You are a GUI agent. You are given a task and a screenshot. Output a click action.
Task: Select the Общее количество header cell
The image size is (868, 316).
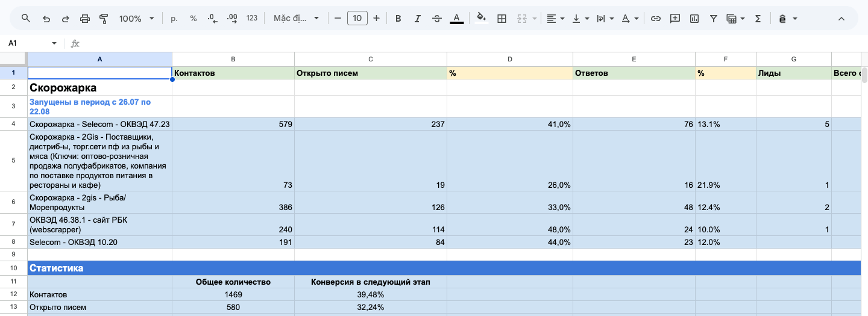233,282
